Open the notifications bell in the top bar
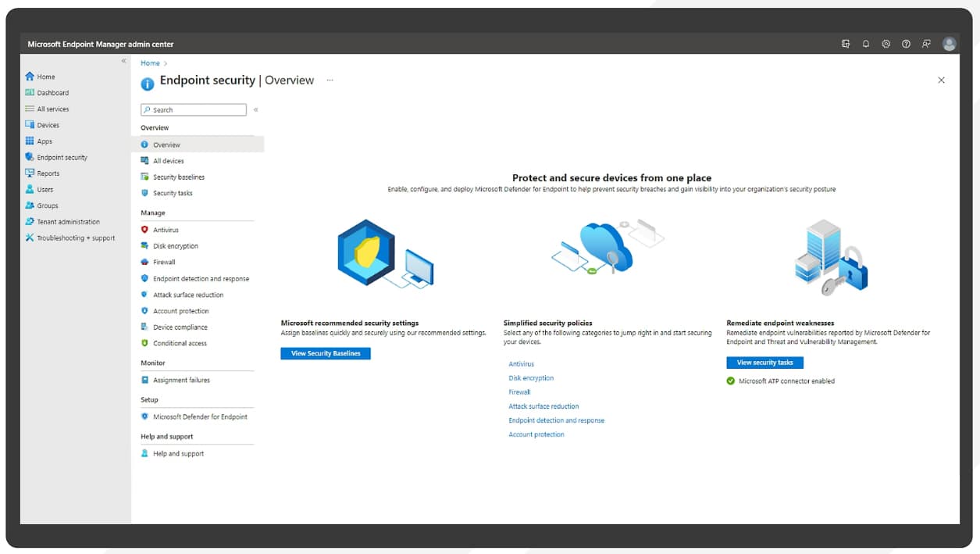This screenshot has height=554, width=980. [x=865, y=45]
